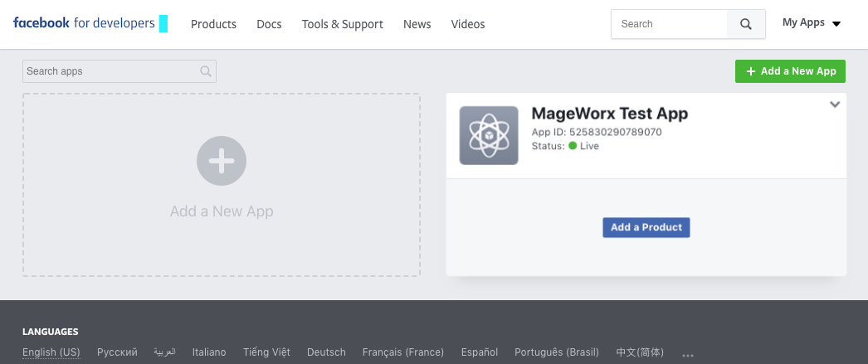The image size is (868, 364).
Task: Select English (US) language
Action: pyautogui.click(x=51, y=352)
